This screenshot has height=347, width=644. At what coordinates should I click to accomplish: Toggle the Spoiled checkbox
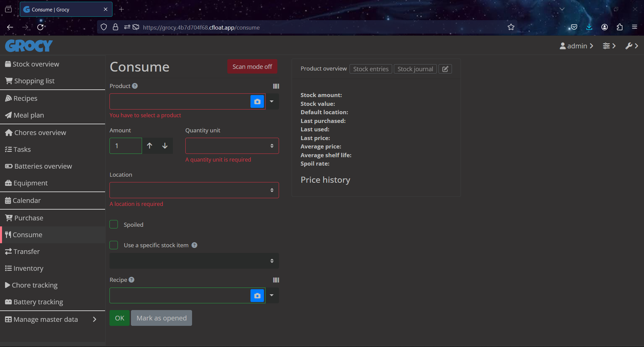click(x=114, y=224)
